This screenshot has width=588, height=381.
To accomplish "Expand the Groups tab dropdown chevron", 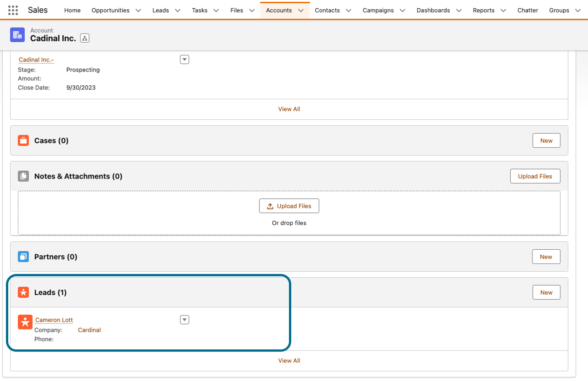I will 578,11.
